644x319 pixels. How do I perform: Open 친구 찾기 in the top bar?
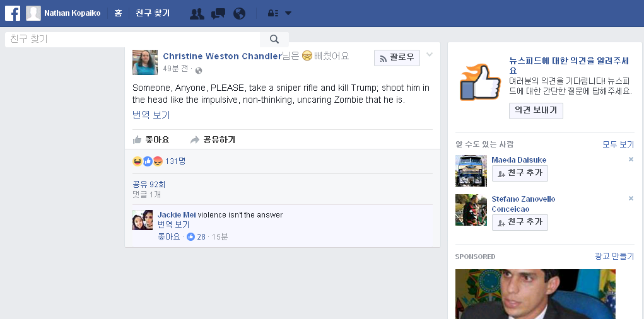(153, 13)
